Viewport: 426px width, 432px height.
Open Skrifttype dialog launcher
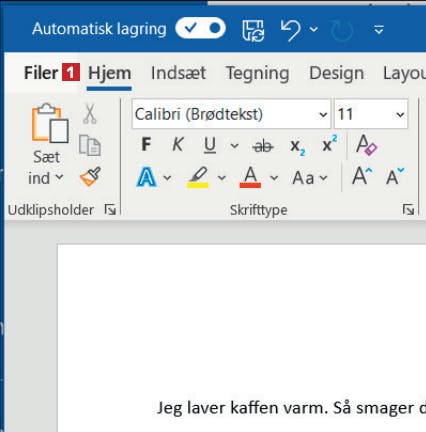tap(408, 210)
